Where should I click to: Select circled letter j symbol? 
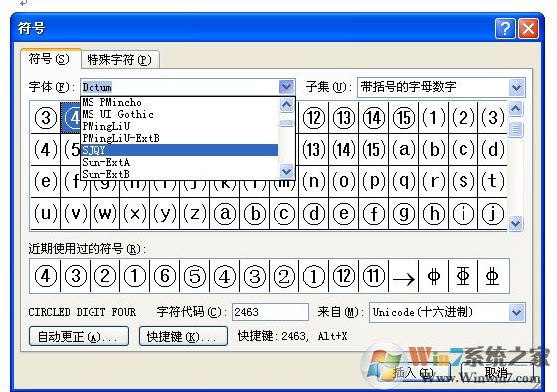493,213
